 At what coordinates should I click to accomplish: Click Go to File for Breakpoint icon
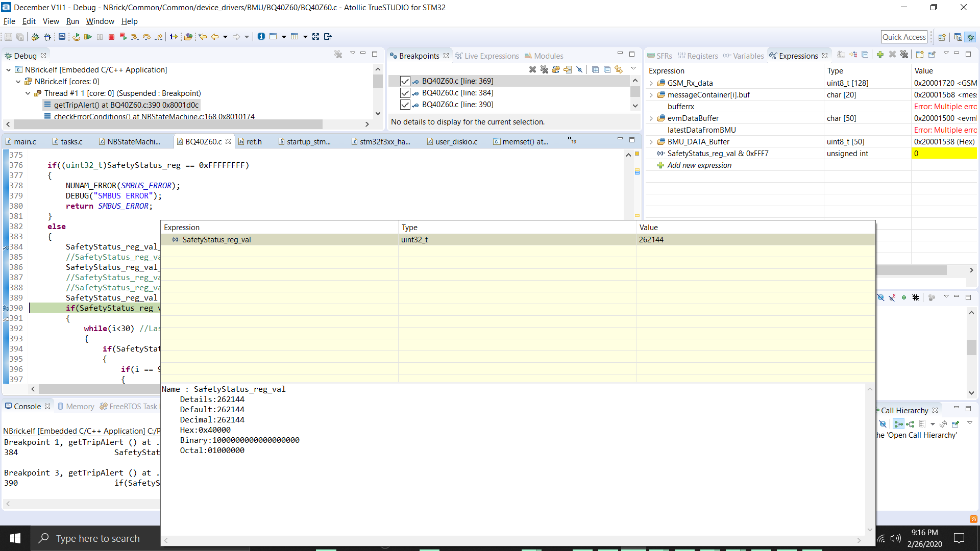click(x=568, y=69)
